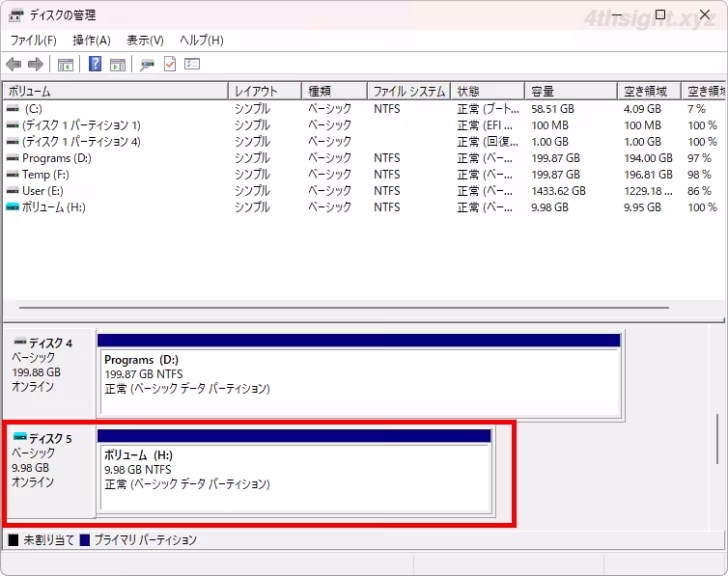
Task: Click the Forward arrow toolbar icon
Action: coord(36,64)
